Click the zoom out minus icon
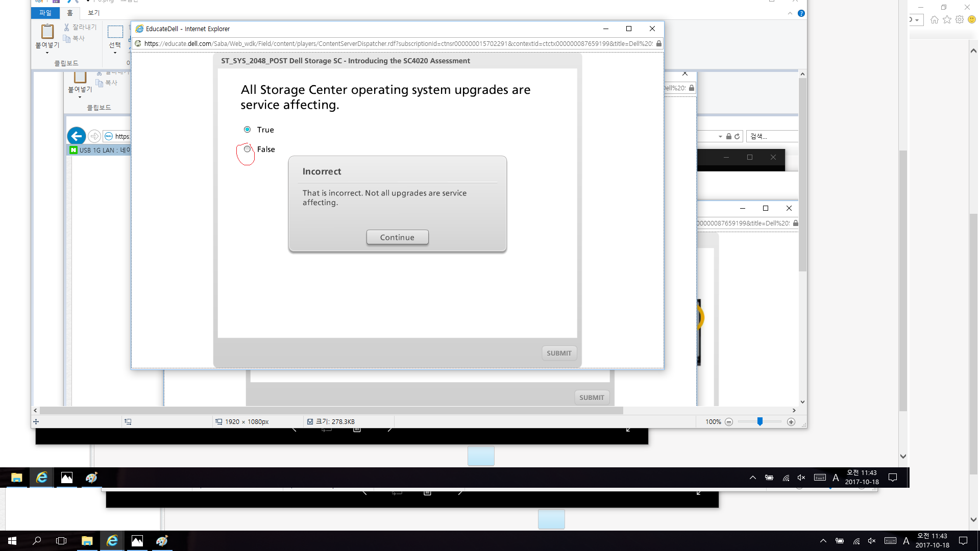The image size is (980, 551). point(729,422)
